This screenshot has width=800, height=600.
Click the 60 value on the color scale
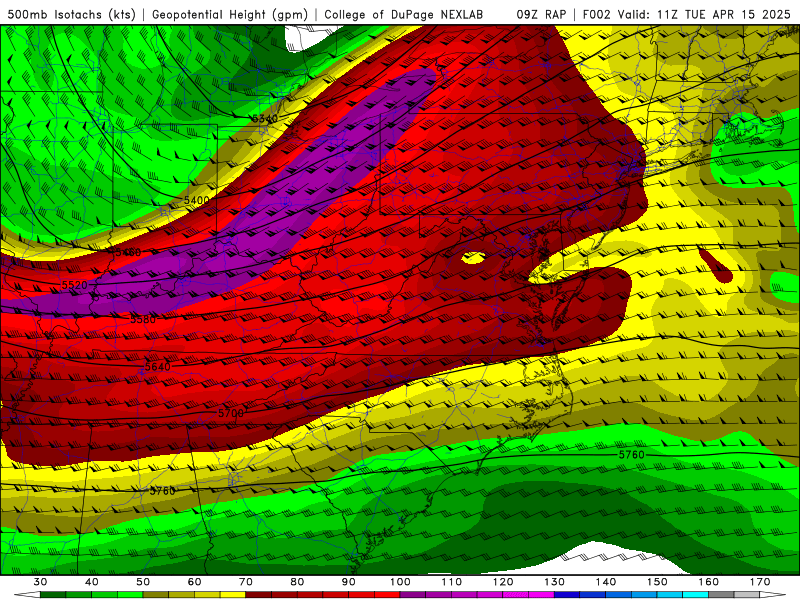click(194, 582)
